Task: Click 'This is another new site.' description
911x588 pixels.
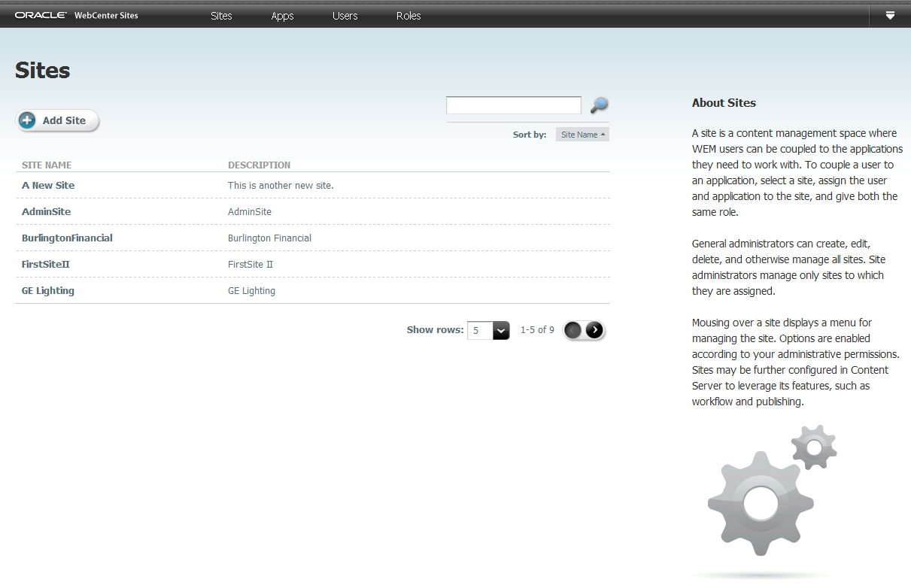Action: pyautogui.click(x=281, y=185)
